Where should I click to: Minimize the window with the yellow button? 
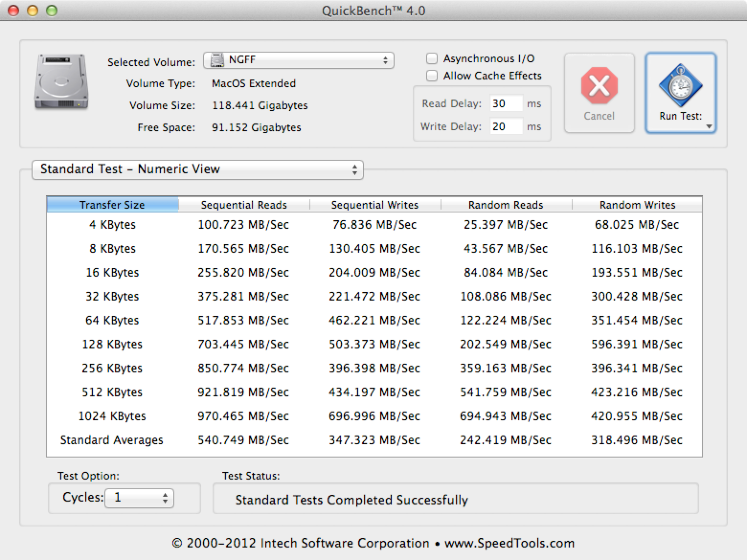point(33,11)
